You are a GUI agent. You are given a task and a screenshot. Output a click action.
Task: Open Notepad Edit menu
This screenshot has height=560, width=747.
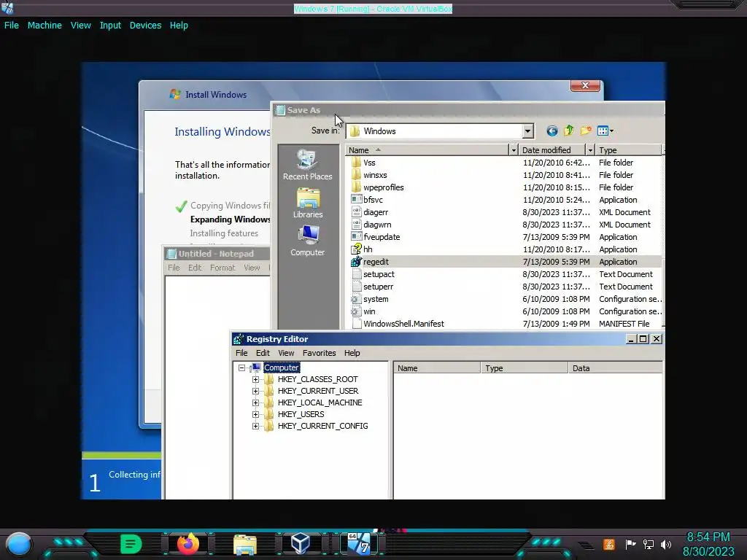pos(195,268)
